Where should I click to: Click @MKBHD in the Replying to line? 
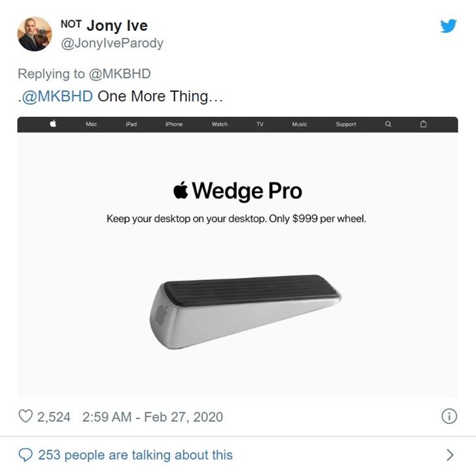(x=120, y=74)
